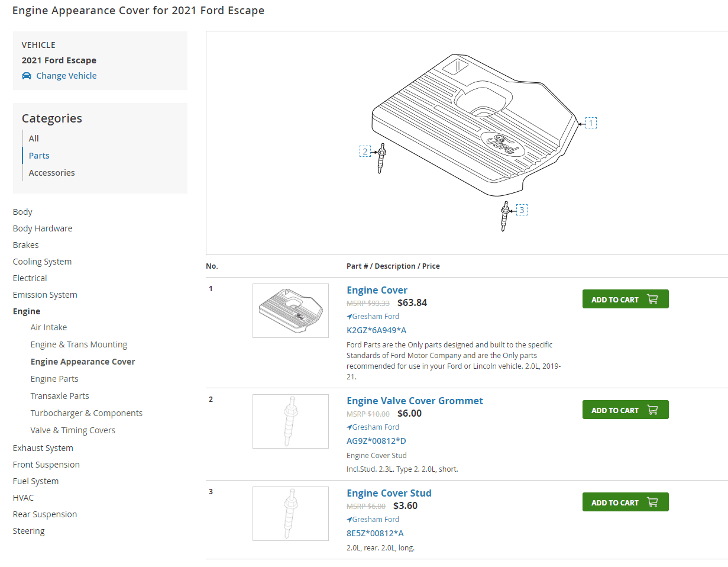Click the cart icon on Engine Cover's button
Image resolution: width=728 pixels, height=567 pixels.
(652, 299)
